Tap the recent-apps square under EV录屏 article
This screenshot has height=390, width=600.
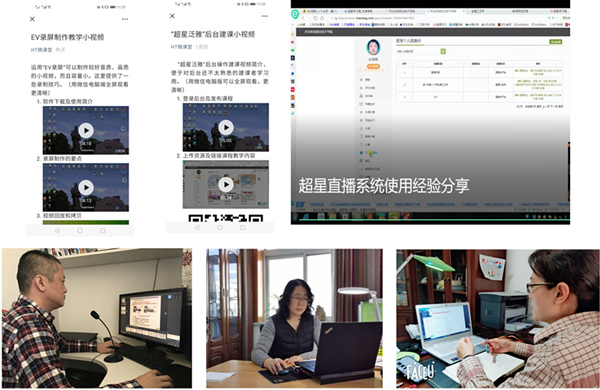[x=103, y=230]
